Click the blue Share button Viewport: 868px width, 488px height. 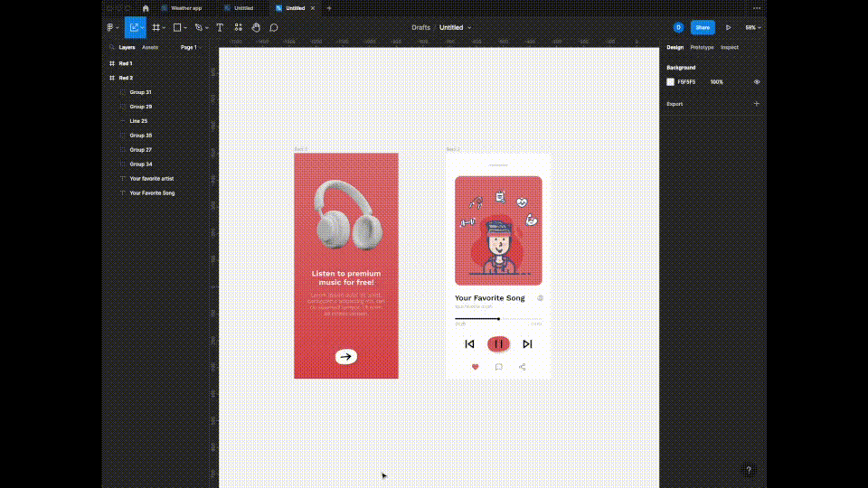click(703, 28)
